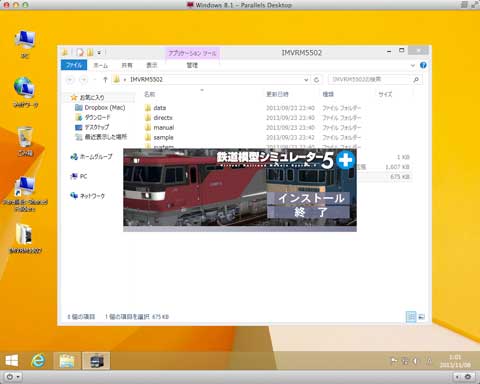
Task: Open Explorer help question mark icon
Action: [x=423, y=65]
